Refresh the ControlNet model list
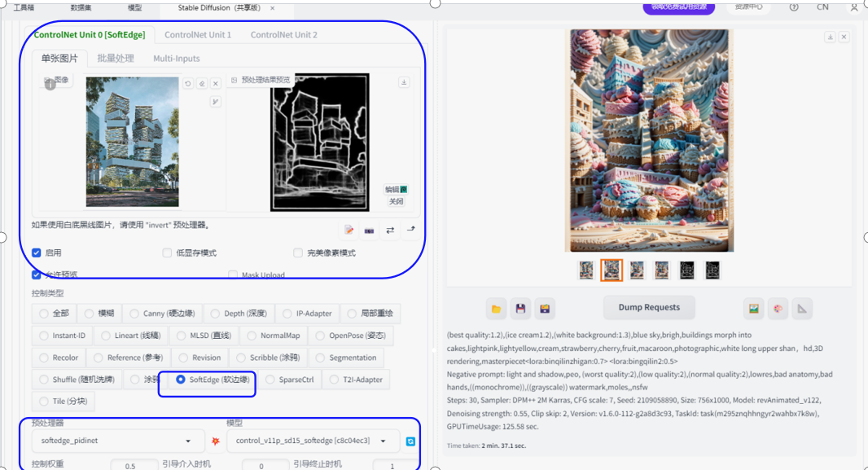Screen dimensions: 868x470 tap(410, 441)
